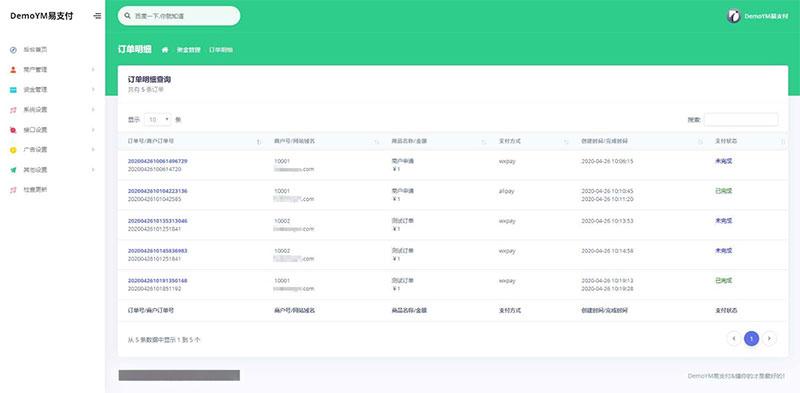Image resolution: width=800 pixels, height=393 pixels.
Task: Click the yellow circle ad-settings icon
Action: click(x=13, y=150)
